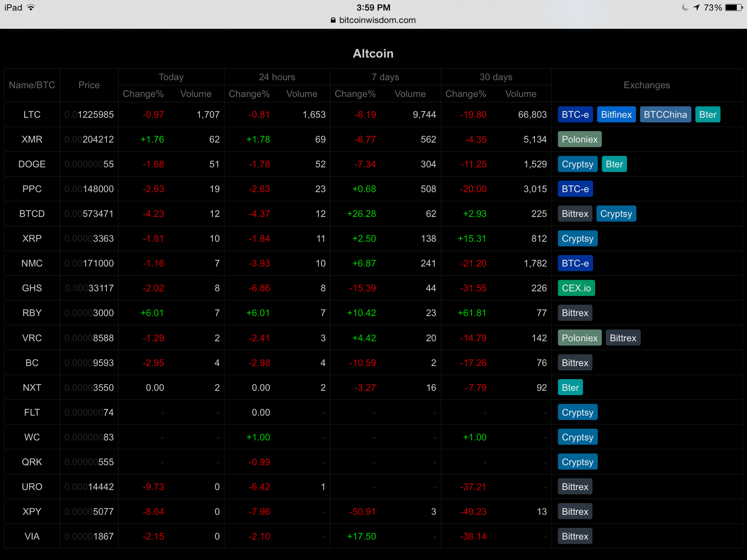Image resolution: width=747 pixels, height=560 pixels.
Task: Tap the bitcoinwisdom.com address bar
Action: pyautogui.click(x=373, y=20)
